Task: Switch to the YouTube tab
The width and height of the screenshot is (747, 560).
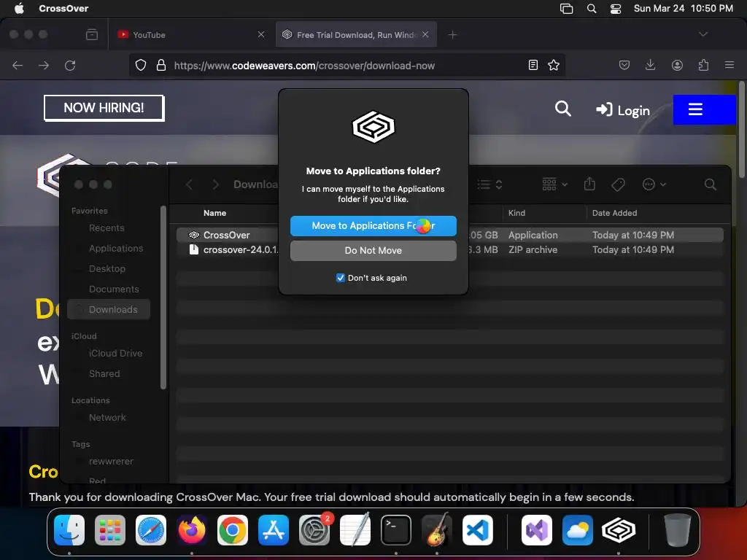Action: pos(190,35)
